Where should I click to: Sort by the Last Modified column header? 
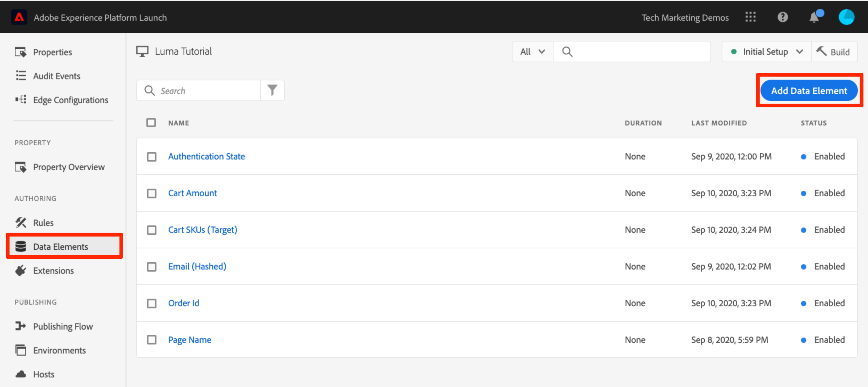719,123
